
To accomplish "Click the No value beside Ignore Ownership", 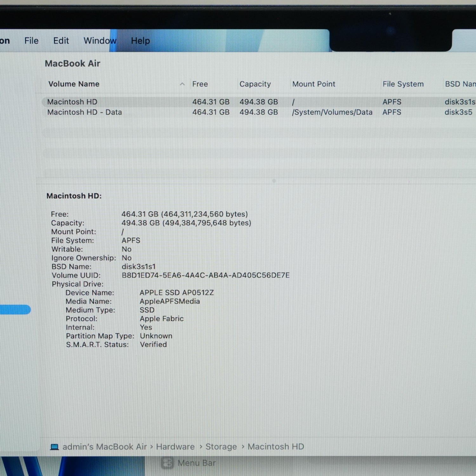I will pos(127,258).
